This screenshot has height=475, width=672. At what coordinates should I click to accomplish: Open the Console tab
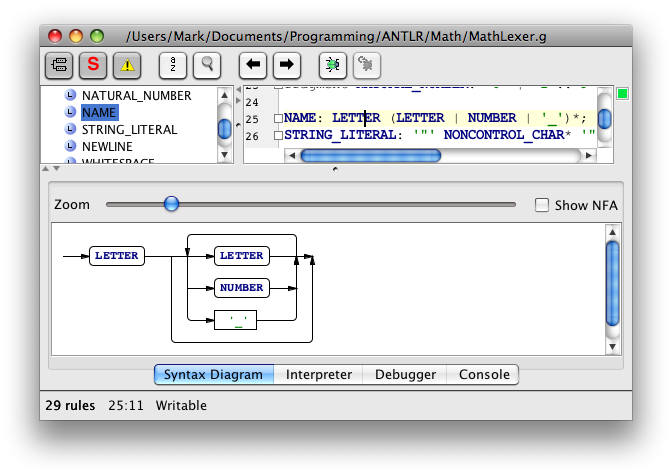[483, 375]
